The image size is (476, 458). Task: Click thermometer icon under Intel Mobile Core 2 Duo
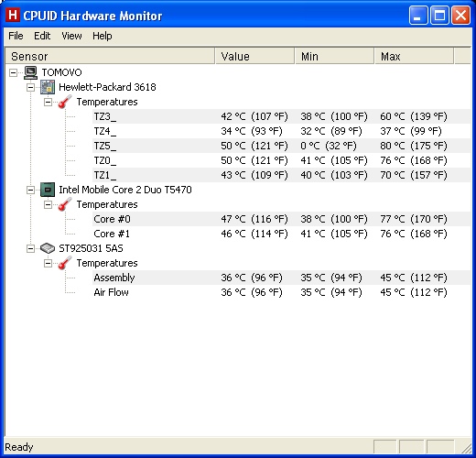click(x=65, y=204)
